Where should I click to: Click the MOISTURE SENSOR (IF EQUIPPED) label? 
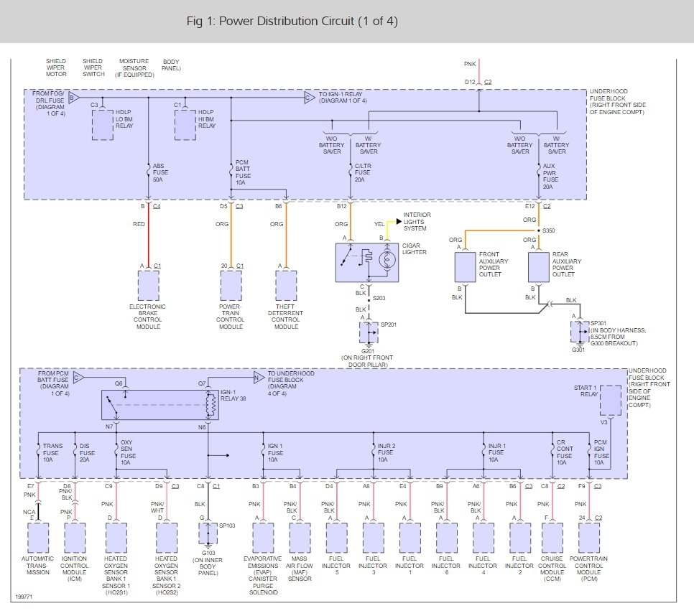134,68
